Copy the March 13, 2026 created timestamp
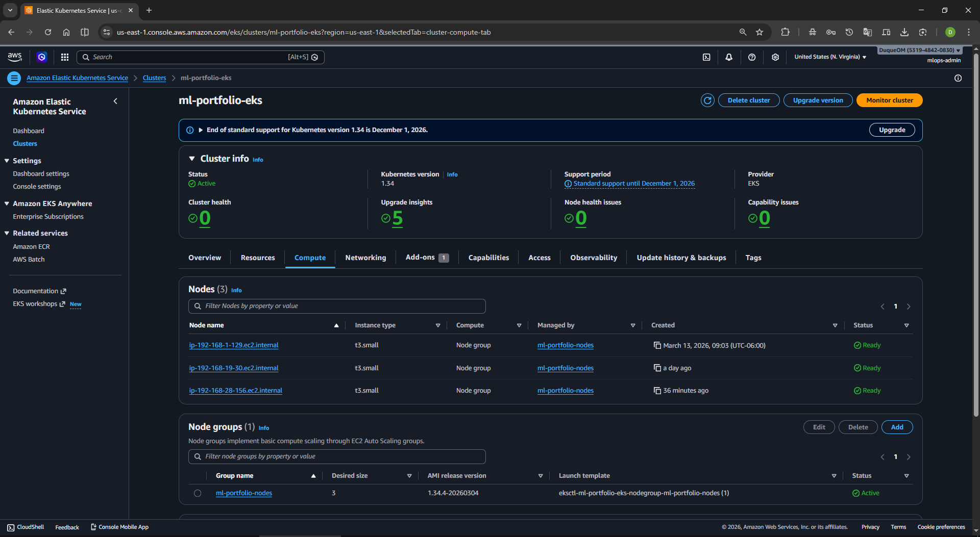 click(x=657, y=345)
